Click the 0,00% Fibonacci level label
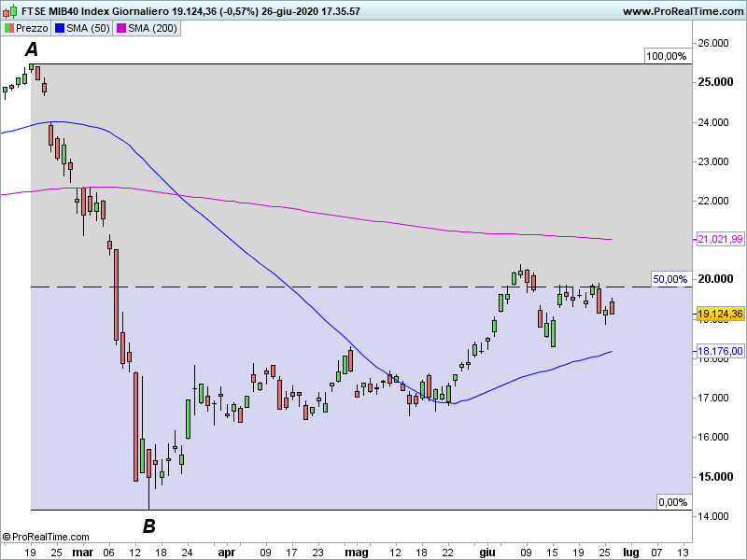 click(672, 502)
